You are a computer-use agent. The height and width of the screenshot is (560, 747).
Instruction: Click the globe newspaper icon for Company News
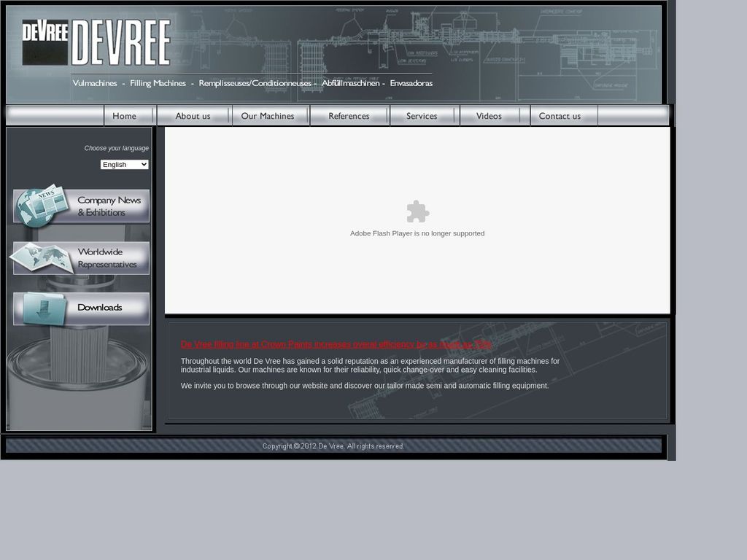coord(42,206)
